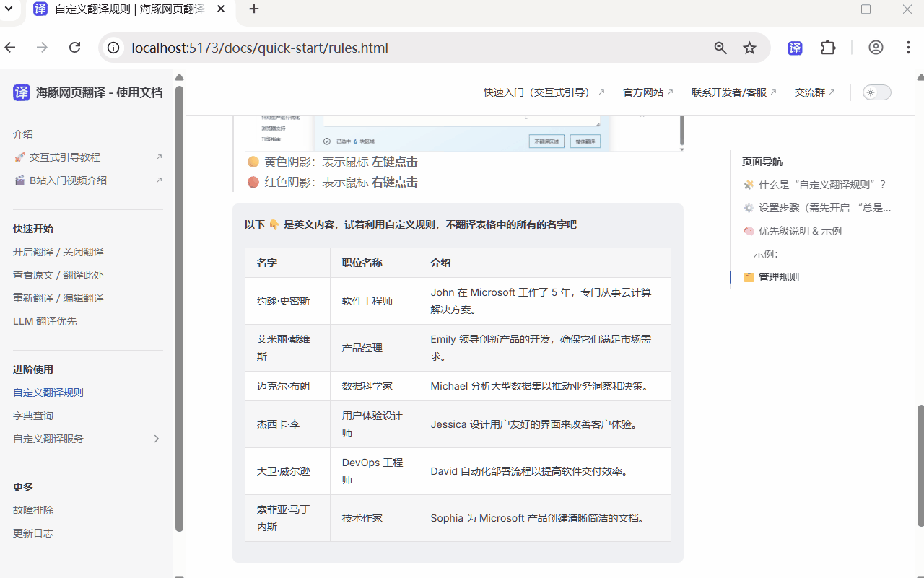Click the 译 logo in the sidebar header
924x578 pixels.
click(x=21, y=92)
